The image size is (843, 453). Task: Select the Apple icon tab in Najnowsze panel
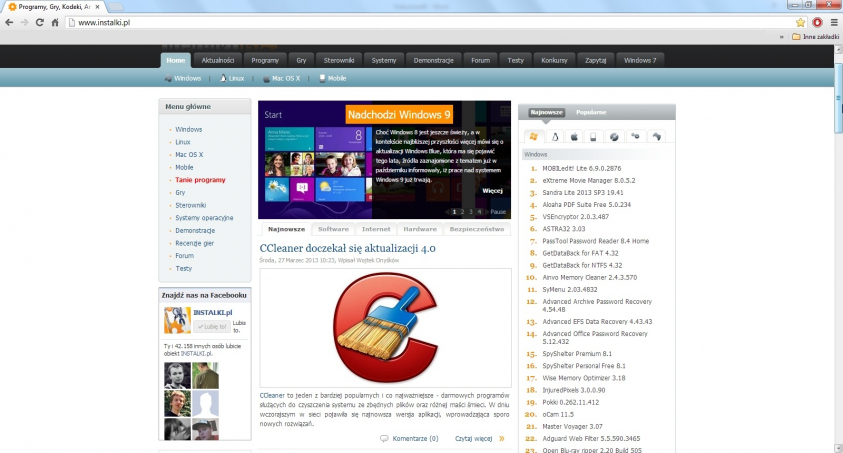click(573, 136)
